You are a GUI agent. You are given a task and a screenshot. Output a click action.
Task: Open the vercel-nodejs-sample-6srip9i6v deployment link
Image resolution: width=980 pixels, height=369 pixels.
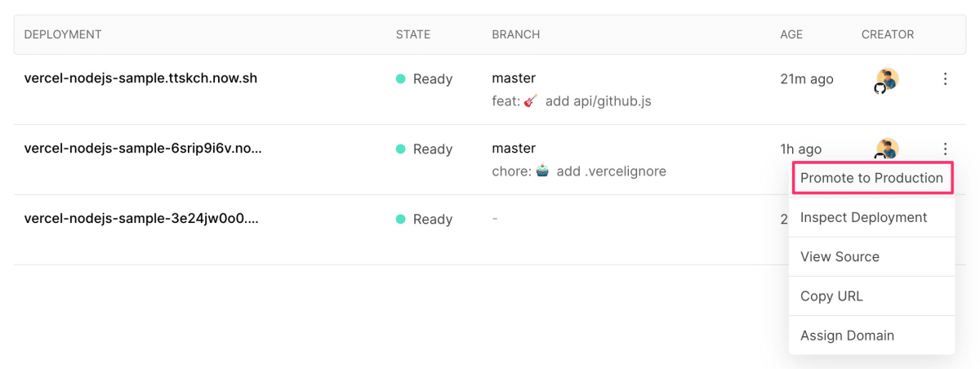(143, 149)
